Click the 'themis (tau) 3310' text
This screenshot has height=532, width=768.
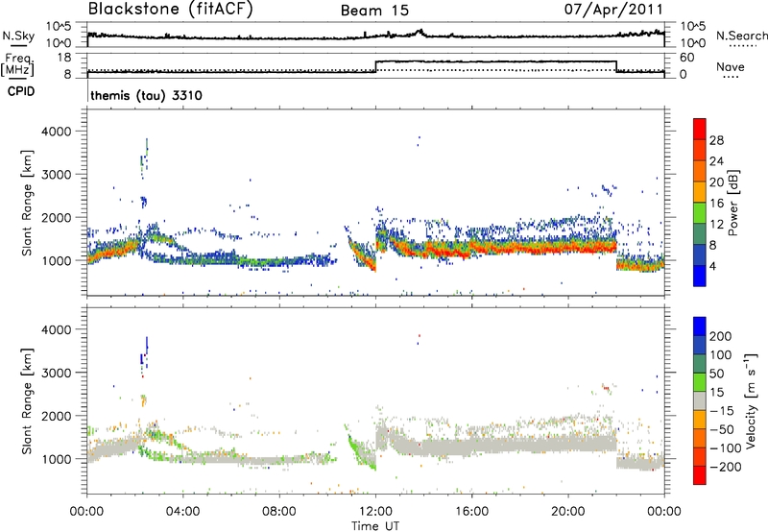click(x=146, y=95)
